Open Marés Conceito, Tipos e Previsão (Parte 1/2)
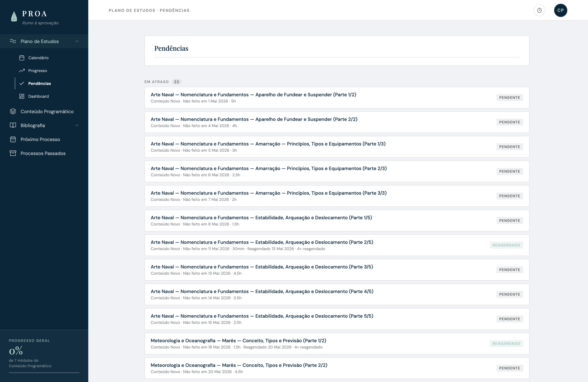588x382 pixels. click(x=337, y=344)
